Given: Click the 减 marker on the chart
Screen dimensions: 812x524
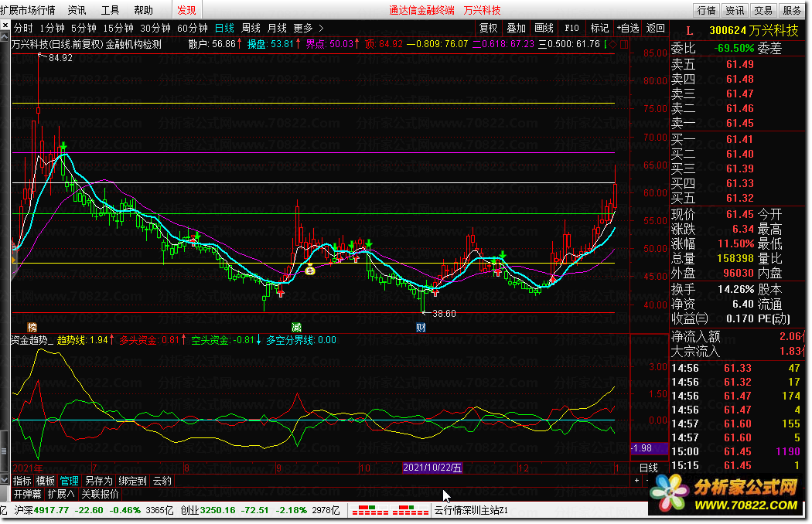Looking at the screenshot, I should coord(296,327).
